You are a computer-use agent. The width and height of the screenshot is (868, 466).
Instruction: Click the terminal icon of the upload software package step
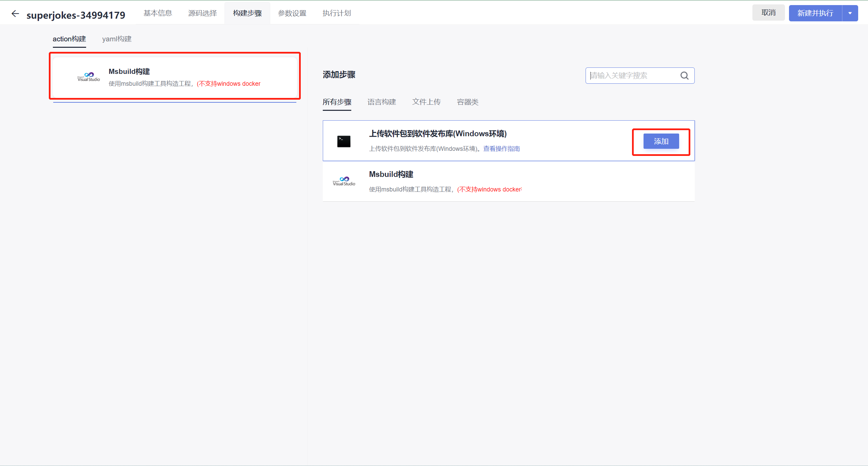coord(344,141)
